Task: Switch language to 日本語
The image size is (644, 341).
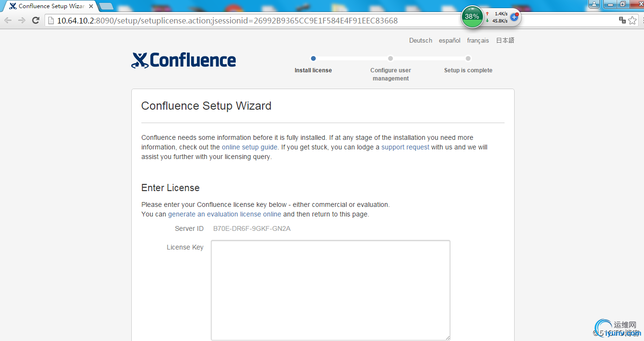Action: [x=505, y=41]
